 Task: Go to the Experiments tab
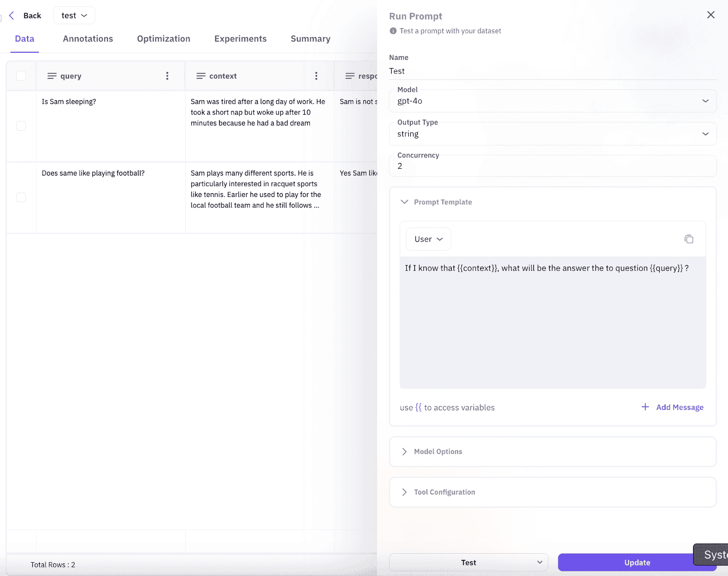point(240,39)
